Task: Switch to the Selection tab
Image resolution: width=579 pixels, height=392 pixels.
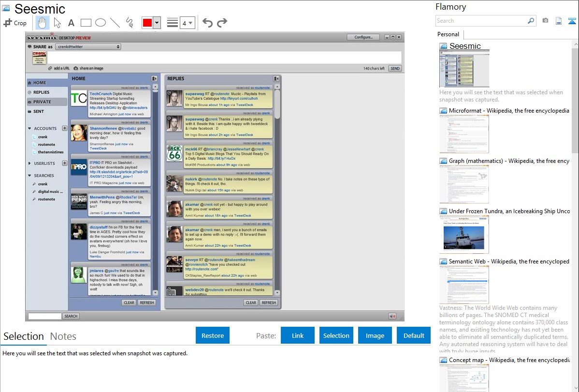Action: point(24,336)
